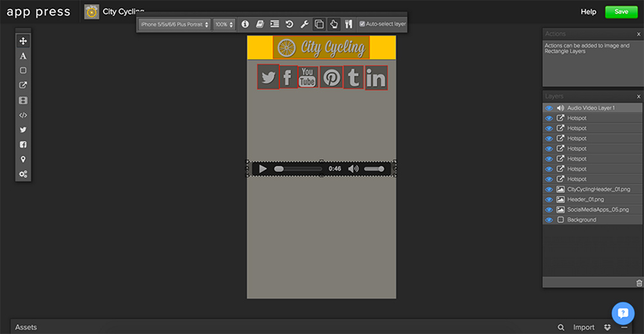
Task: Click the pointing hand icon in toolbar
Action: click(x=334, y=24)
